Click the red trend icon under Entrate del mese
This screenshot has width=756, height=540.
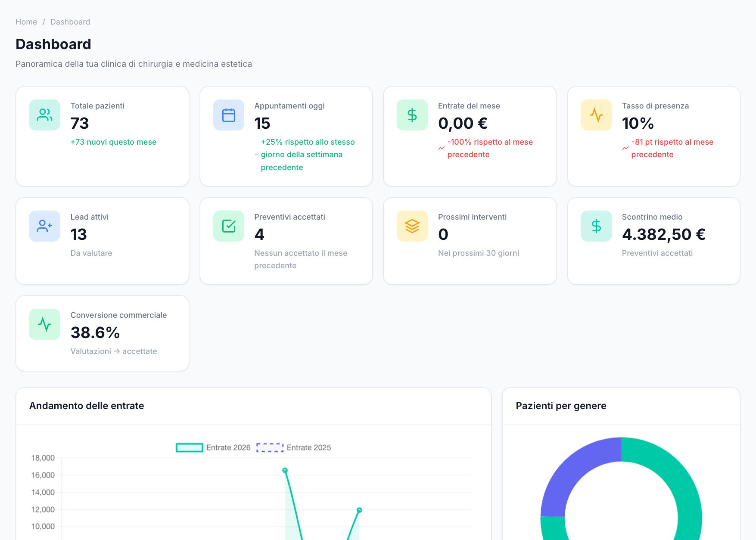441,148
